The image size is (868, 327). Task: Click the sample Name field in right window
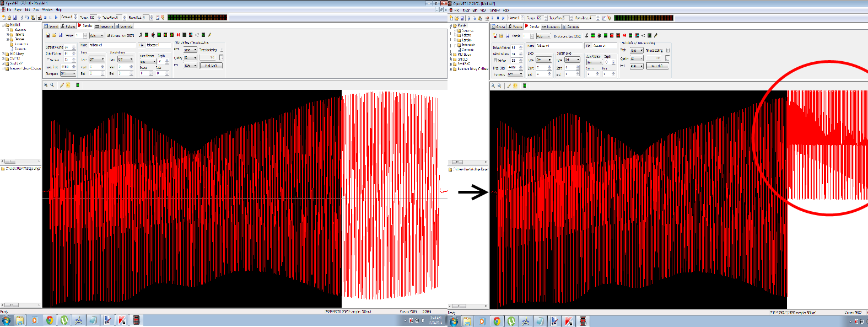(559, 46)
